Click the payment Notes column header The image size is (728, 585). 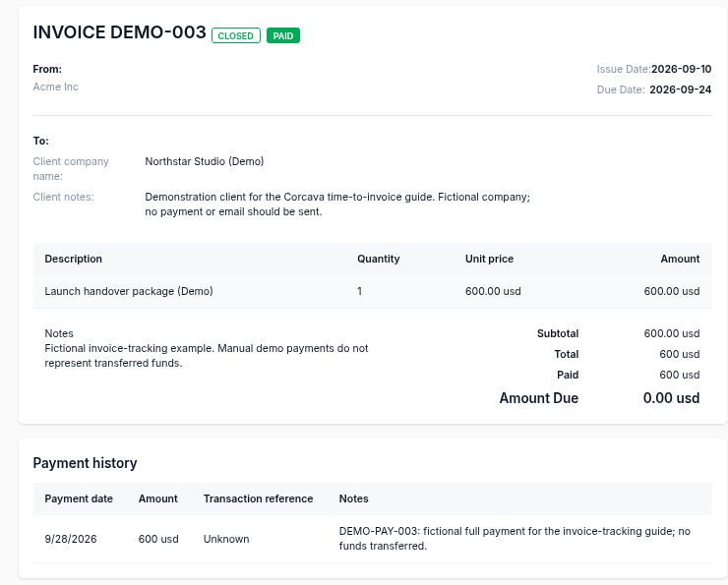click(x=353, y=498)
